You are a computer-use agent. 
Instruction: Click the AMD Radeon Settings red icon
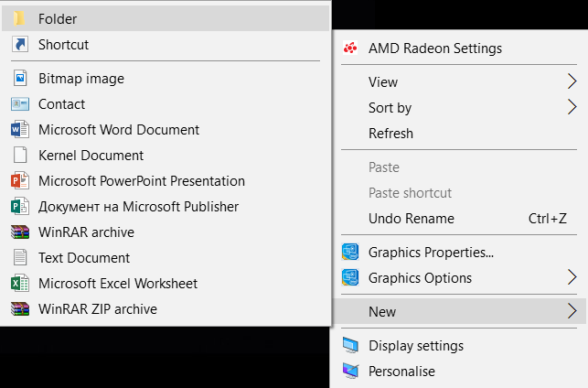coord(350,48)
